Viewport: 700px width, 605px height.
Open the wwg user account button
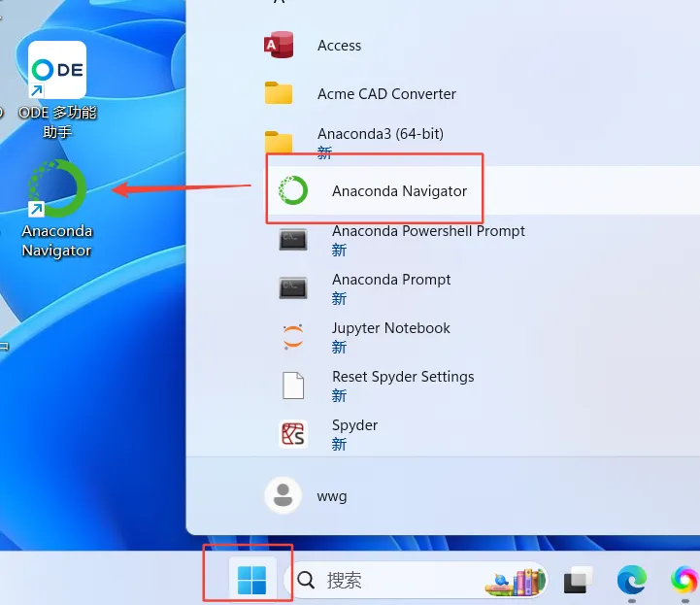[x=306, y=495]
